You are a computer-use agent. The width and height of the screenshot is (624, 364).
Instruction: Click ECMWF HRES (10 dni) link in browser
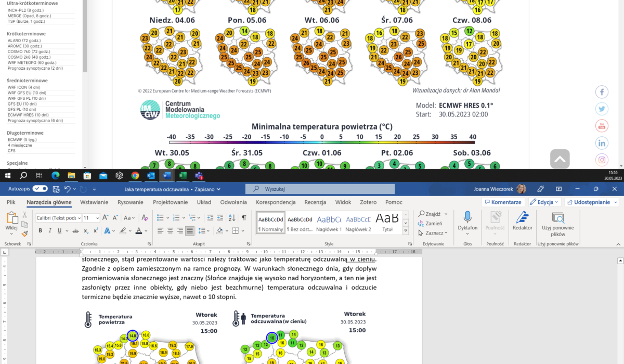[x=29, y=115]
